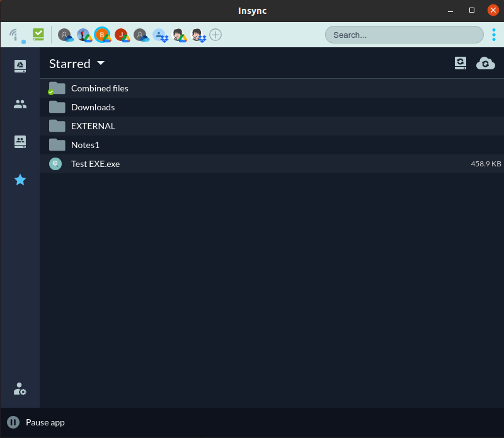Open the cloud sync status icon
Image resolution: width=504 pixels, height=438 pixels.
tap(486, 63)
